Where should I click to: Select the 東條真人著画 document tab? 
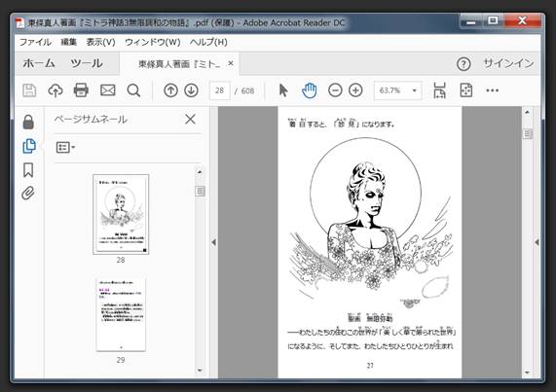click(x=179, y=64)
